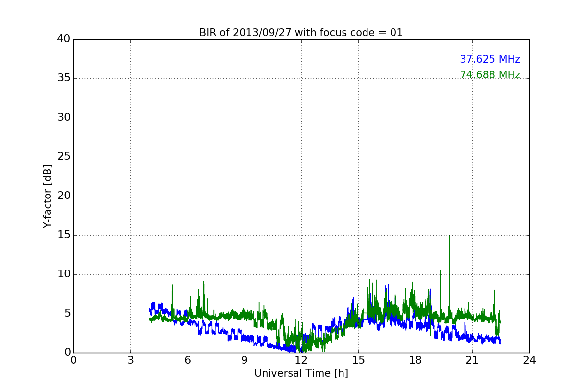
Task: Click the y-axis tick label 20
Action: coord(64,196)
